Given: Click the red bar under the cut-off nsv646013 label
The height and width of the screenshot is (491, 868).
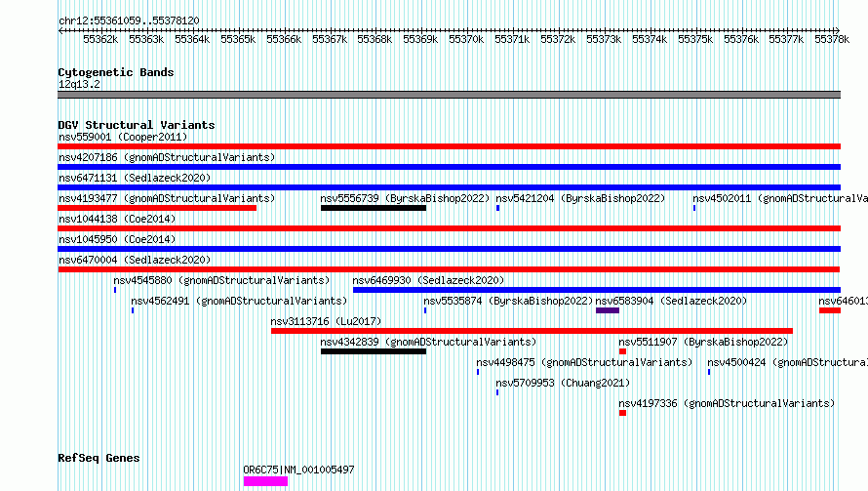Looking at the screenshot, I should point(830,310).
